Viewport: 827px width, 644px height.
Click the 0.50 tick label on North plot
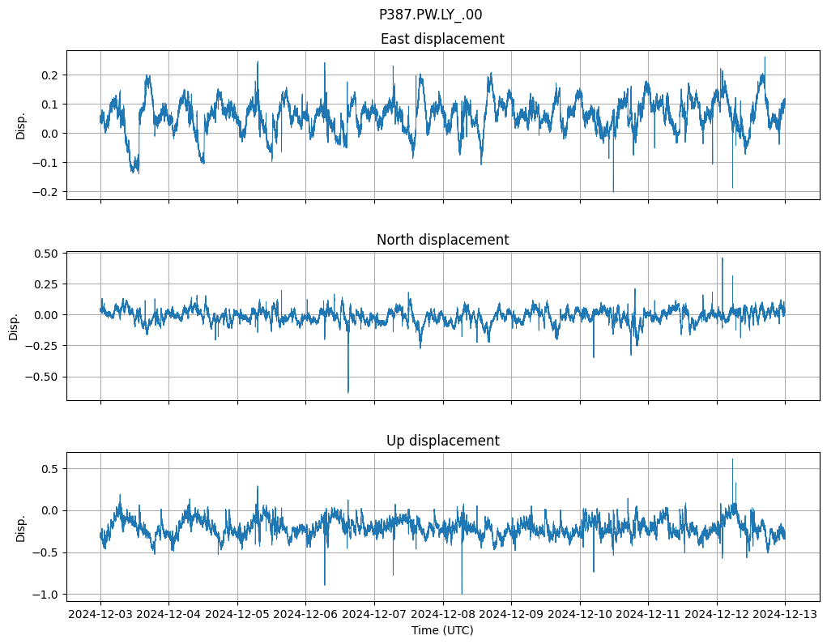pyautogui.click(x=46, y=254)
